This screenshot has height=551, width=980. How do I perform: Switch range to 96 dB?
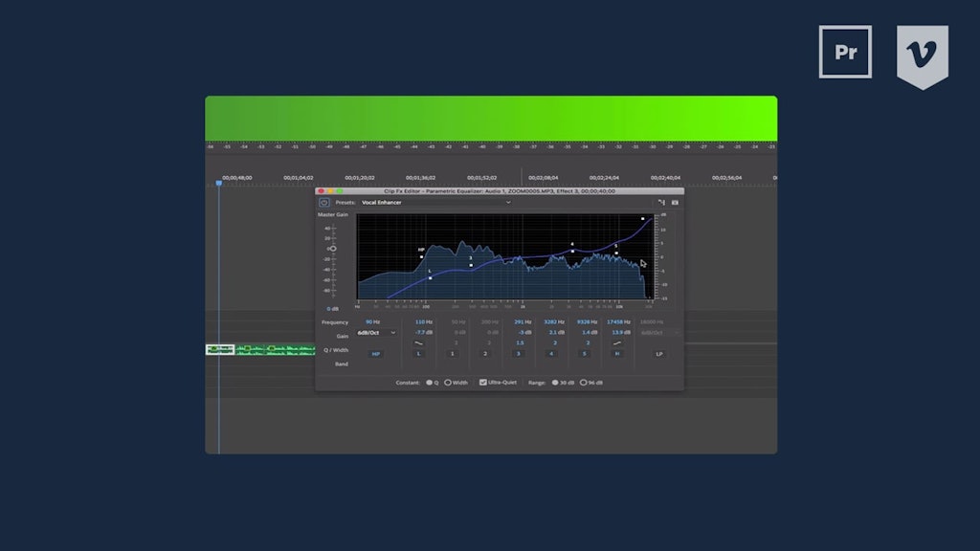(585, 381)
